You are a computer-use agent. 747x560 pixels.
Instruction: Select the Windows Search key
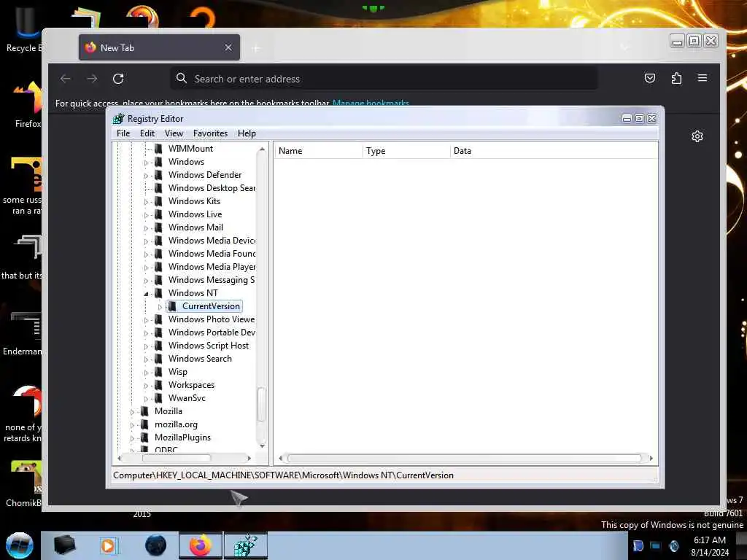[200, 359]
